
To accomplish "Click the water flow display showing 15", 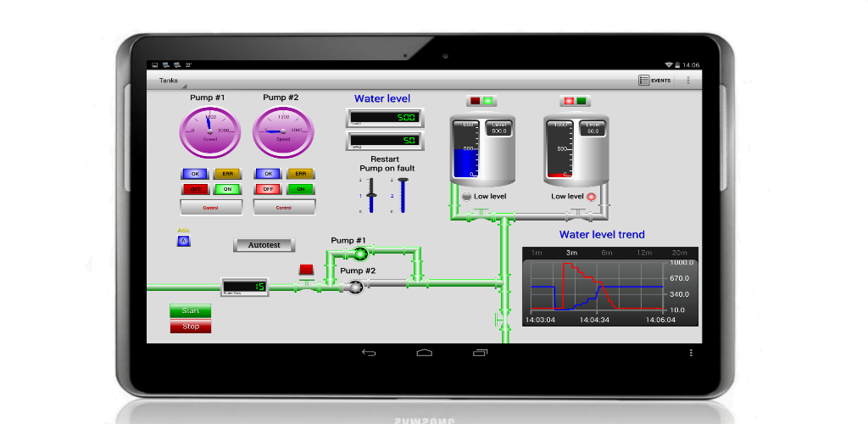I will click(x=245, y=287).
